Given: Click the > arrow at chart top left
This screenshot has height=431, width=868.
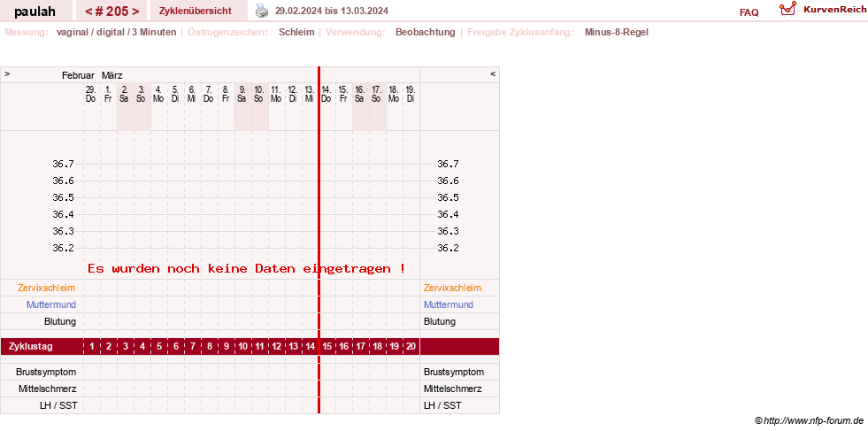Looking at the screenshot, I should (7, 73).
